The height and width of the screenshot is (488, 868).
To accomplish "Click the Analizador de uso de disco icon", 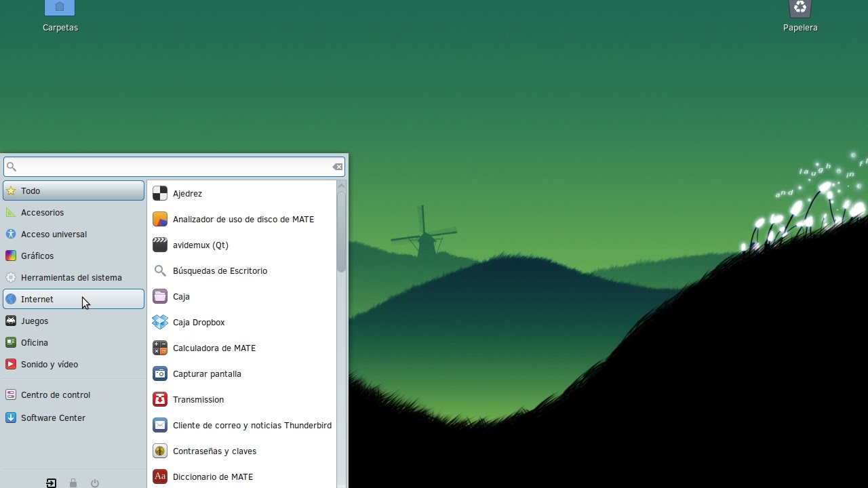I will point(160,220).
